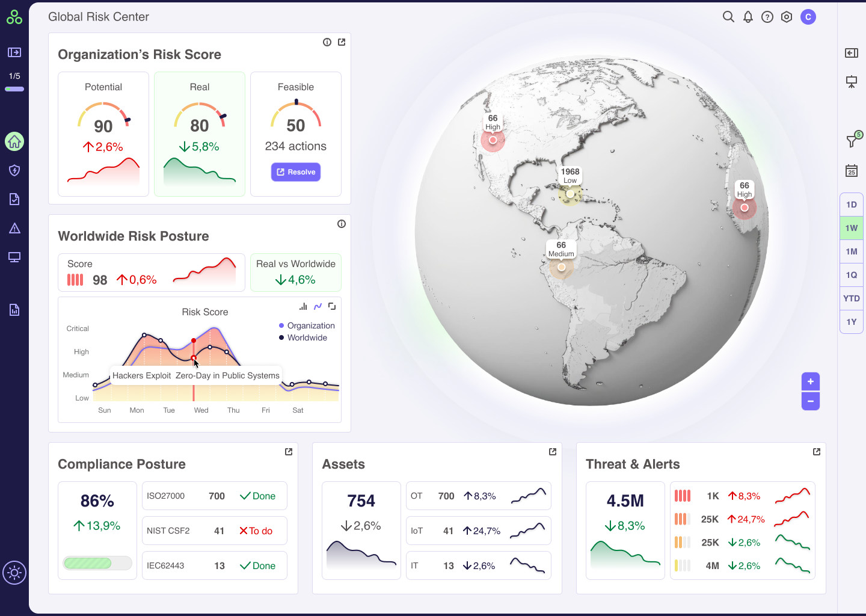Select the 1M time range tab

click(x=852, y=251)
